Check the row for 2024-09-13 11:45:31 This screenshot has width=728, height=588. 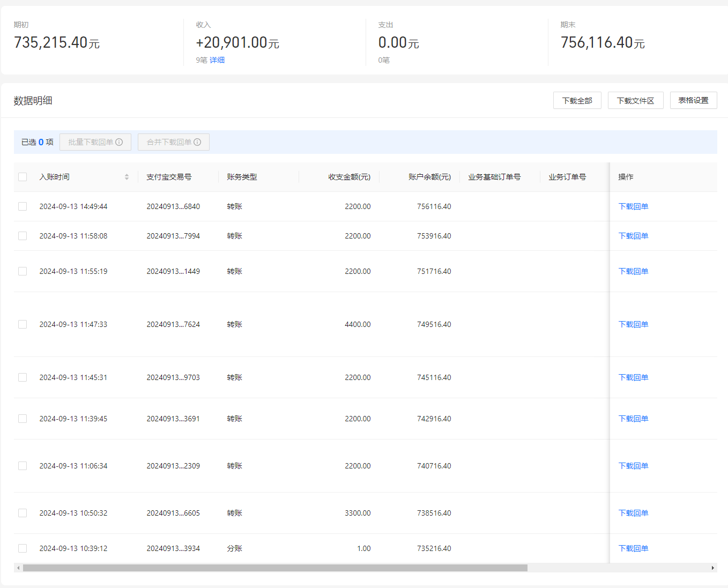23,377
